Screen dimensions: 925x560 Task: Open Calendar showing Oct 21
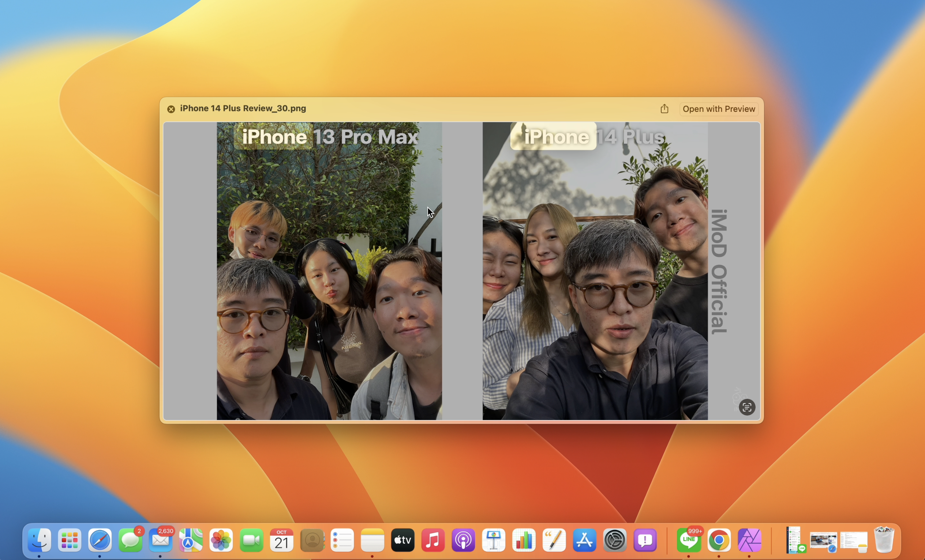tap(281, 540)
